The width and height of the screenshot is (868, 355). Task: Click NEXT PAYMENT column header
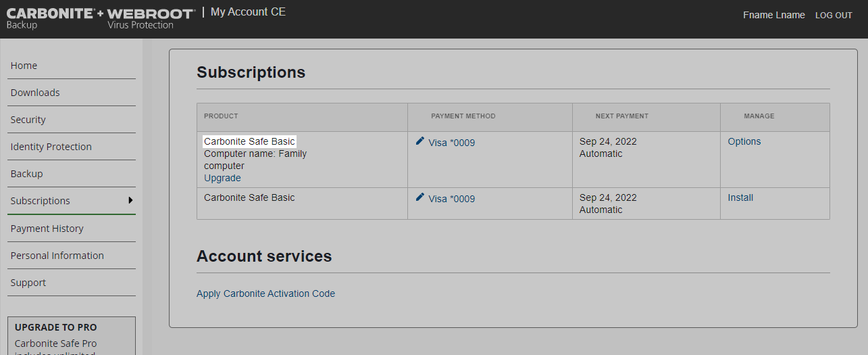click(621, 116)
